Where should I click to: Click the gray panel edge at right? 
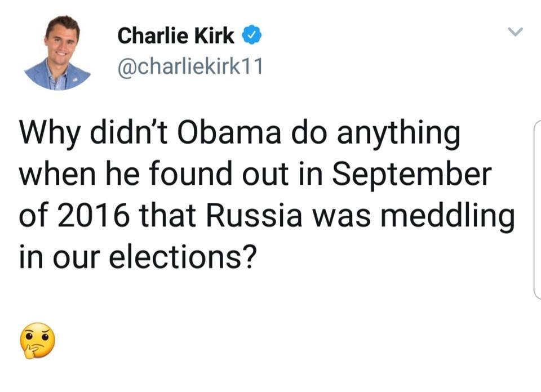coord(536,210)
